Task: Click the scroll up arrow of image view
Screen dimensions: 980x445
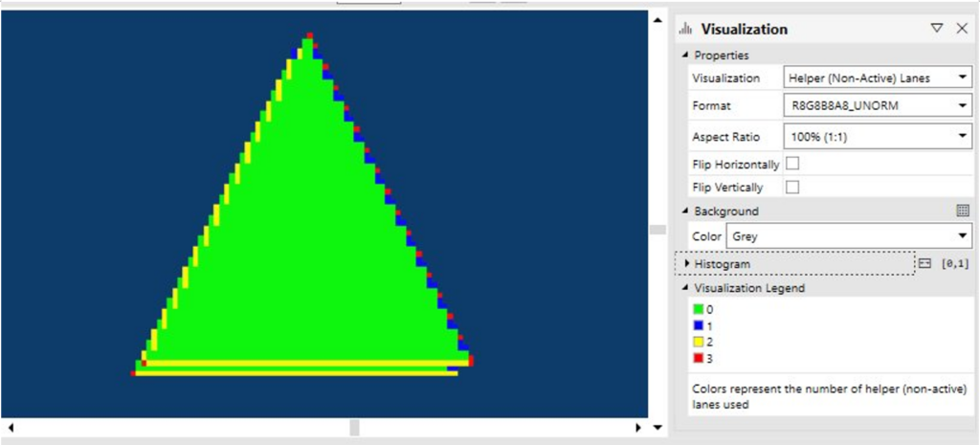Action: [x=657, y=19]
